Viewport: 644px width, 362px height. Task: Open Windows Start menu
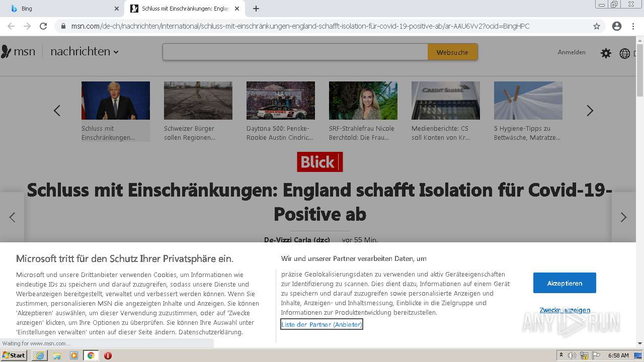click(x=14, y=355)
